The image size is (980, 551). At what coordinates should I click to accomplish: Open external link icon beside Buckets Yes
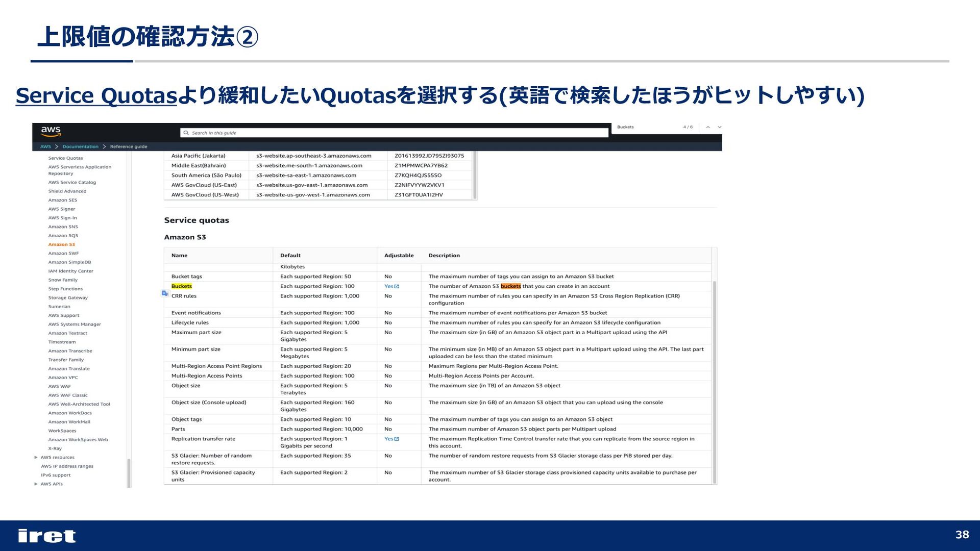[x=397, y=287]
